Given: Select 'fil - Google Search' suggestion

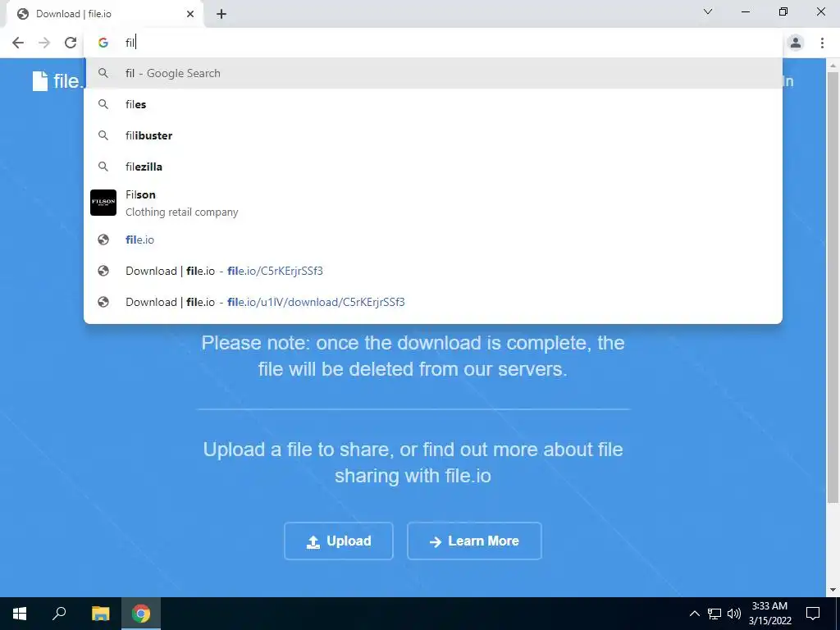Looking at the screenshot, I should coord(433,73).
